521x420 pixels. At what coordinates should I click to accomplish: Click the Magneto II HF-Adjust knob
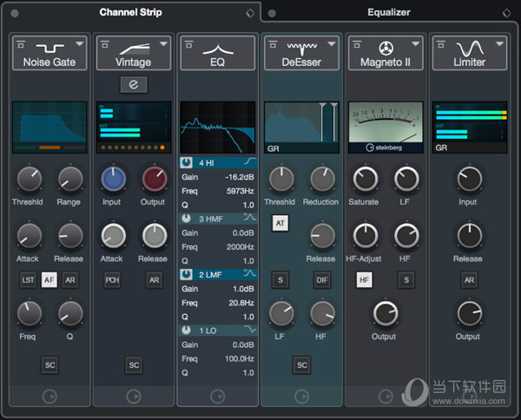366,236
